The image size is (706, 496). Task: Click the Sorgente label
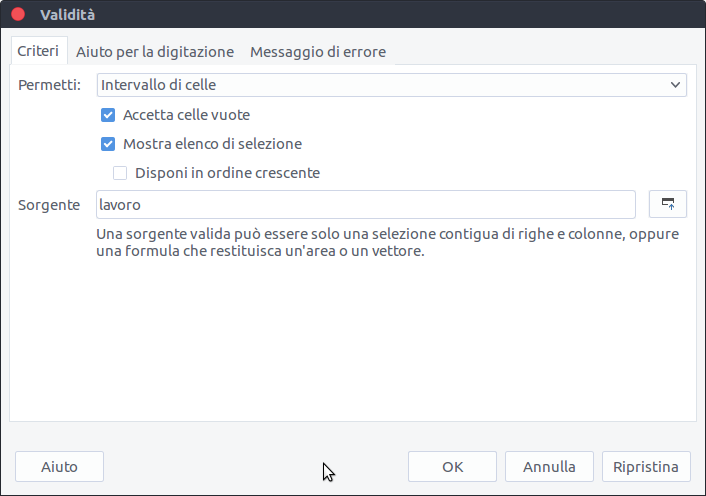[x=49, y=204]
